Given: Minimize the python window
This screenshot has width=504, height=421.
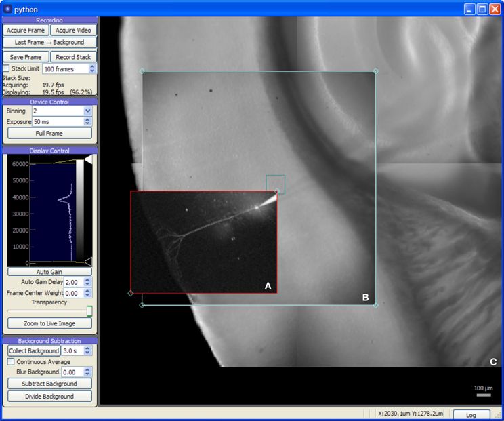Looking at the screenshot, I should tap(469, 9).
